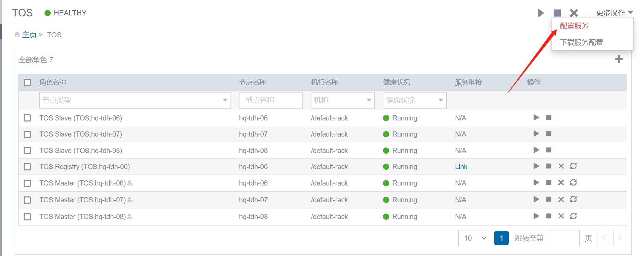Check the select-all checkbox in the header
The height and width of the screenshot is (256, 644).
point(27,82)
